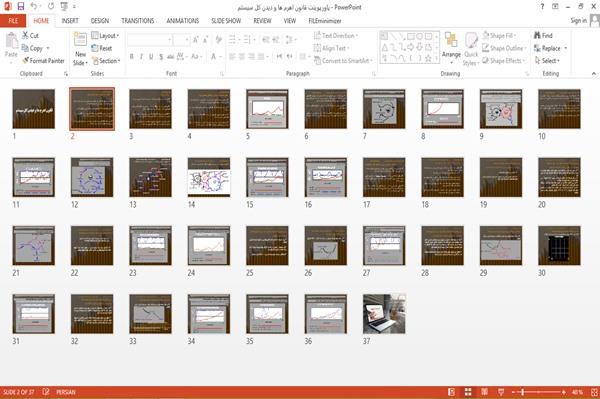
Task: Click the Clear Formatting icon
Action: (x=219, y=39)
